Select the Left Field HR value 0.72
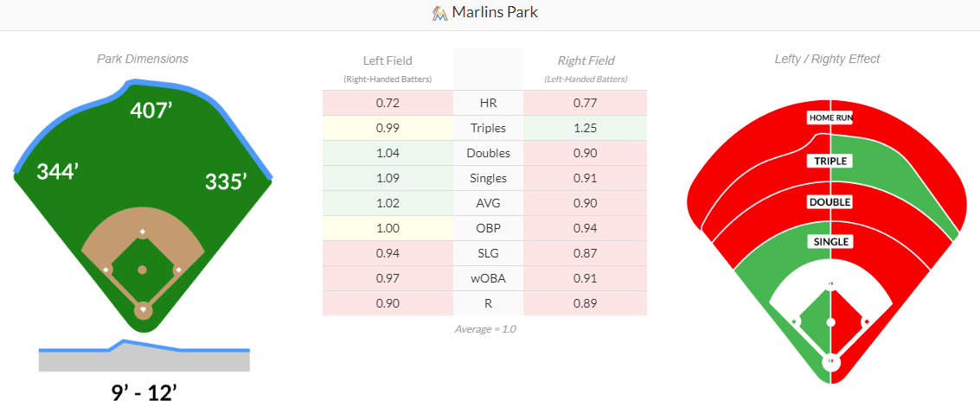The width and height of the screenshot is (980, 413). [x=388, y=104]
